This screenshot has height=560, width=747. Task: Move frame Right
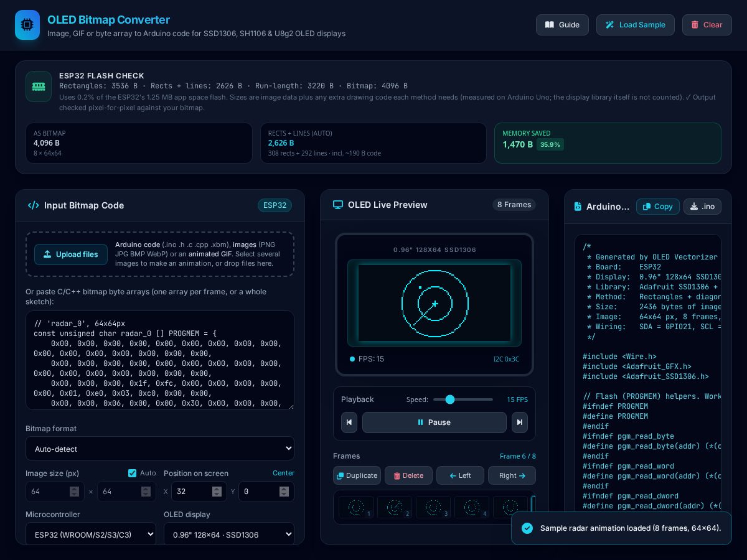tap(512, 475)
